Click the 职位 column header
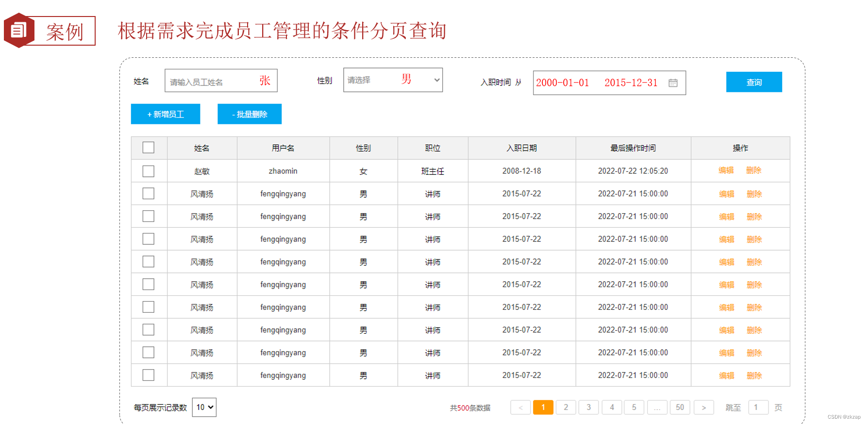Screen dimensions: 868x424 click(x=433, y=148)
